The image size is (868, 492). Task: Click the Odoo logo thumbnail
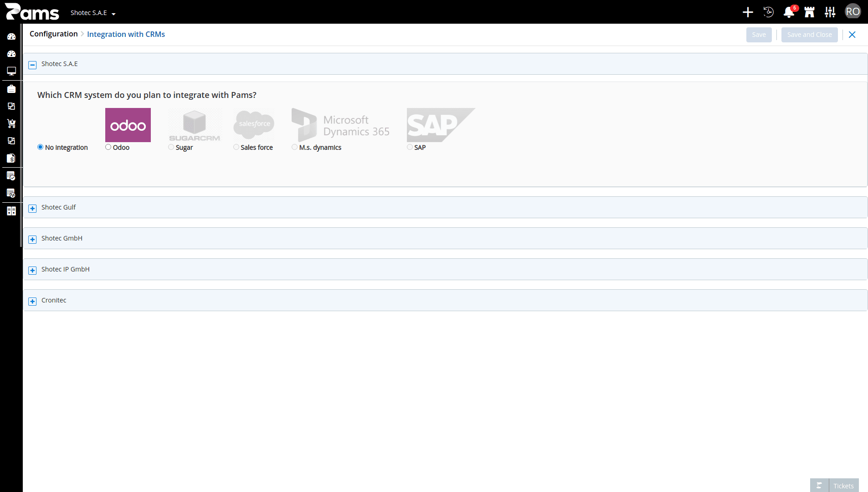(128, 125)
